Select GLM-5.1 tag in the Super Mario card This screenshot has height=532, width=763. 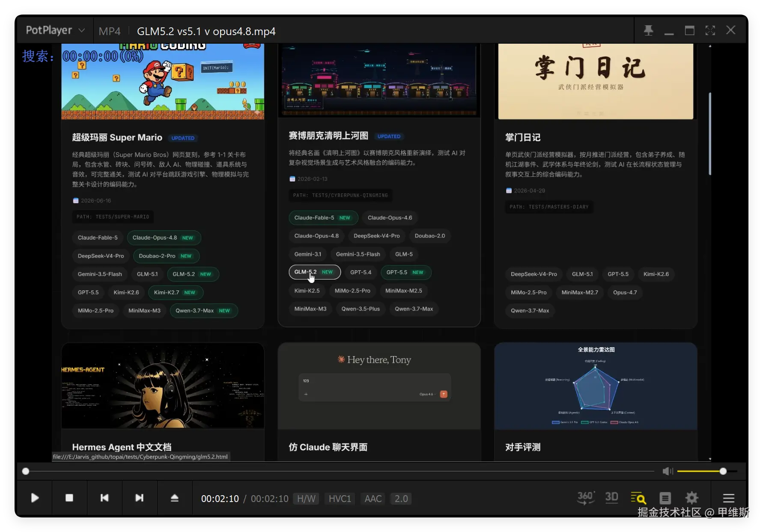click(147, 274)
